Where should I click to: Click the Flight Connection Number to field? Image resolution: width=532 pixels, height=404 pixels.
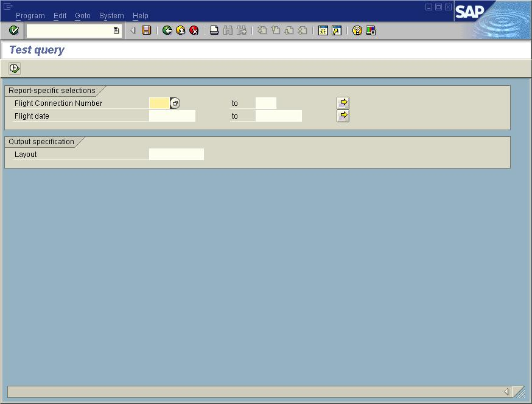(266, 103)
